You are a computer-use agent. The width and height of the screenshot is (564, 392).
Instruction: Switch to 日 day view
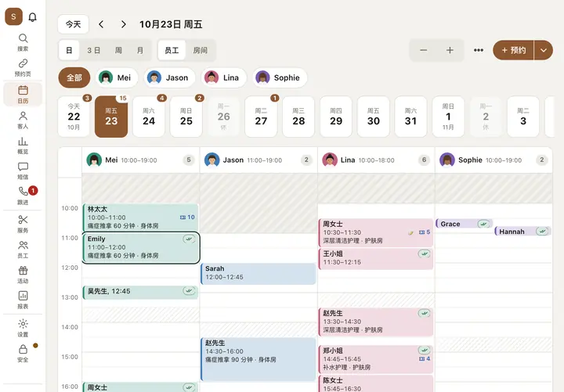coord(69,50)
